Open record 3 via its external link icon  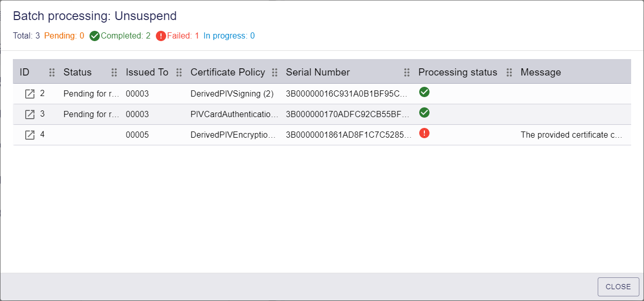30,115
